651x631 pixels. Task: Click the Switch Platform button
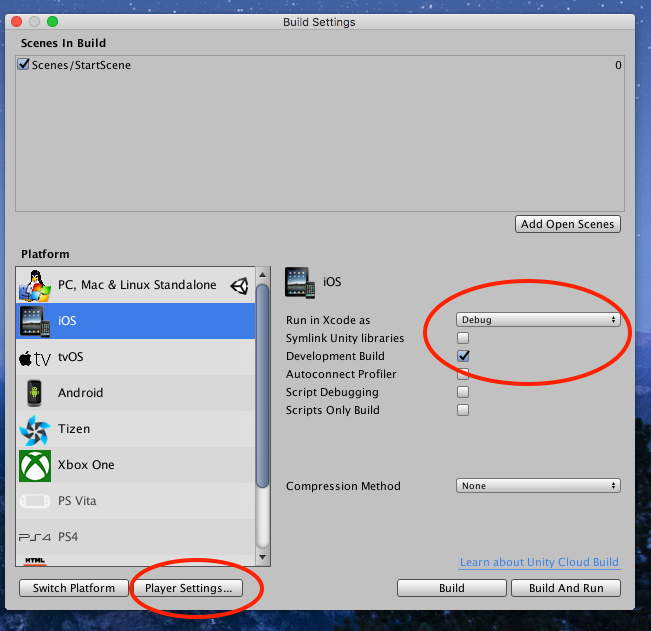coord(73,588)
